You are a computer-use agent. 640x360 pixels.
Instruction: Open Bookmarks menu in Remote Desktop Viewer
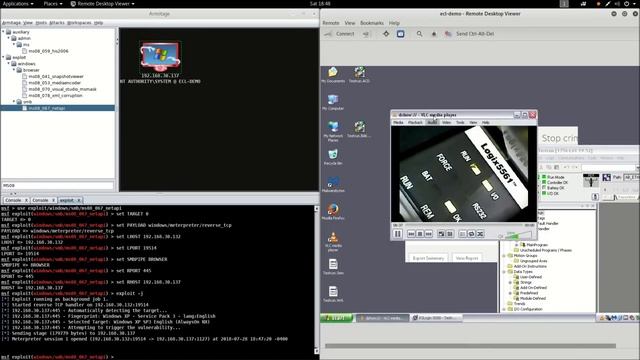point(372,23)
